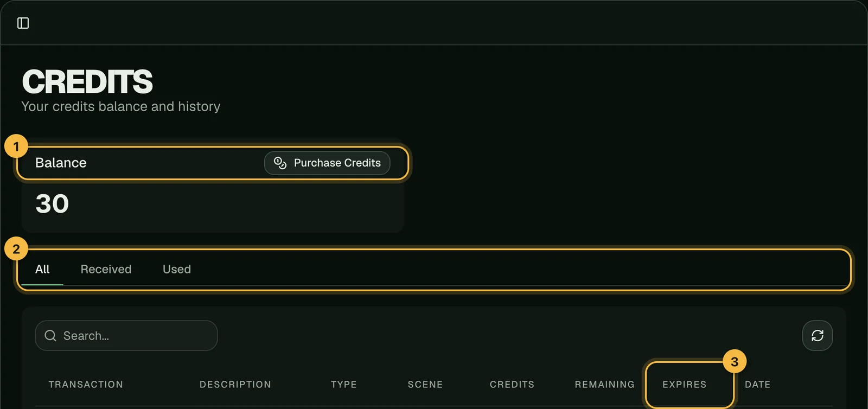Click the DATE column header
The image size is (868, 409).
pos(758,384)
